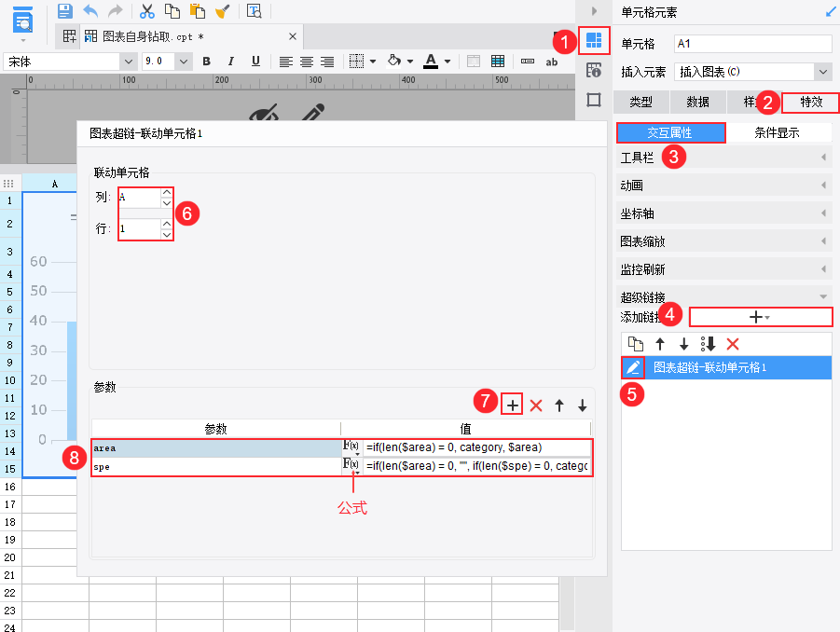Image resolution: width=840 pixels, height=632 pixels.
Task: Open the file menu icon at top-left
Action: (22, 21)
